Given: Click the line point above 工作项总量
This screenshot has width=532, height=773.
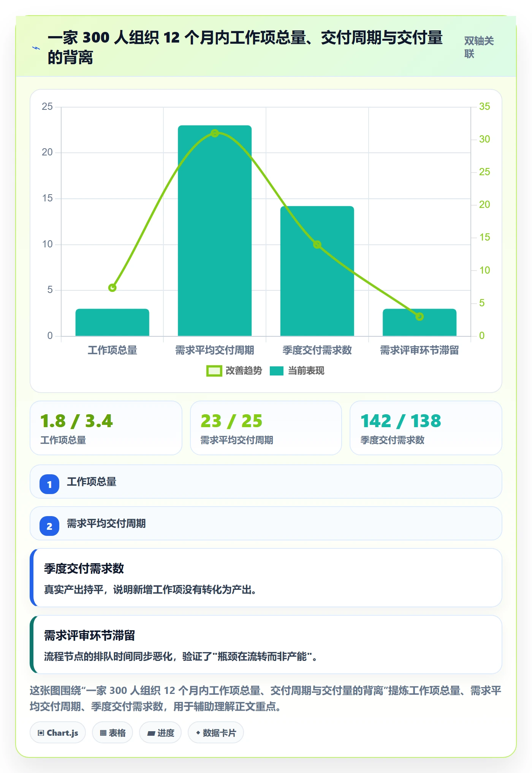Looking at the screenshot, I should 112,288.
